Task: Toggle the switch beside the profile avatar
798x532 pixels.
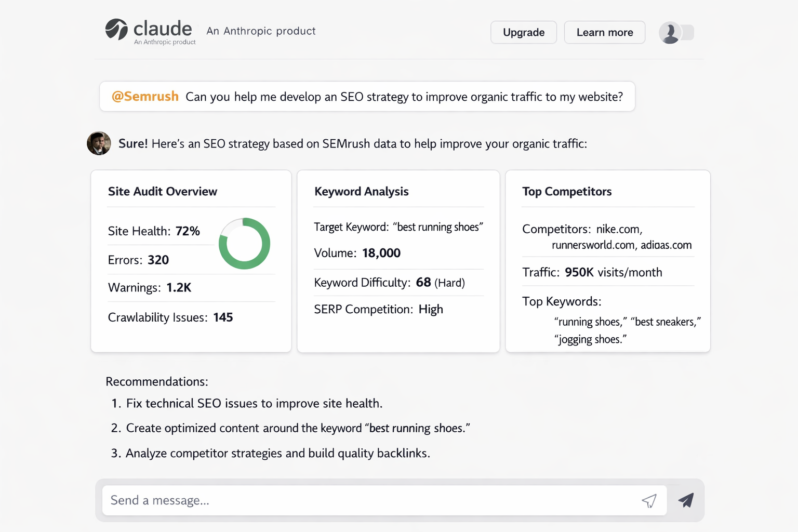Action: pos(687,33)
